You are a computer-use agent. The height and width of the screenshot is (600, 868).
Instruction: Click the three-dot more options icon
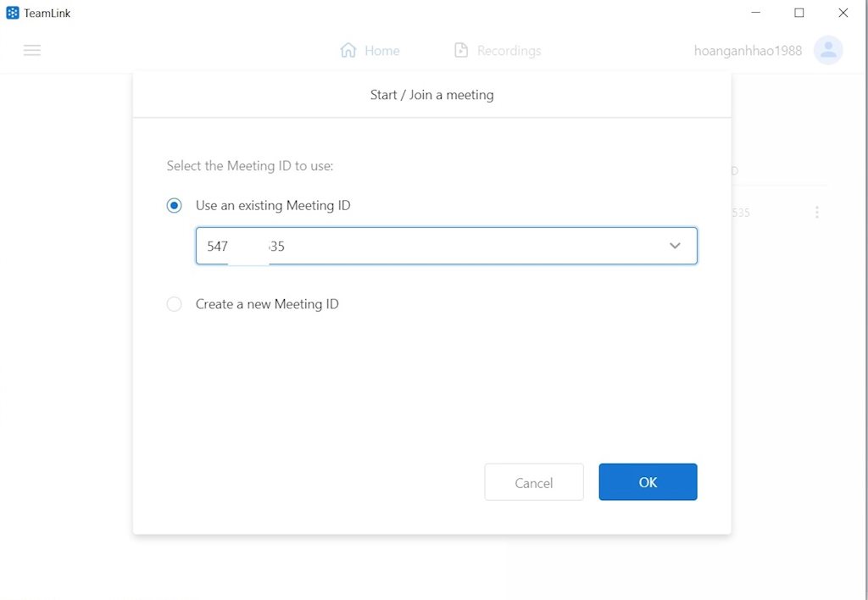click(x=817, y=213)
